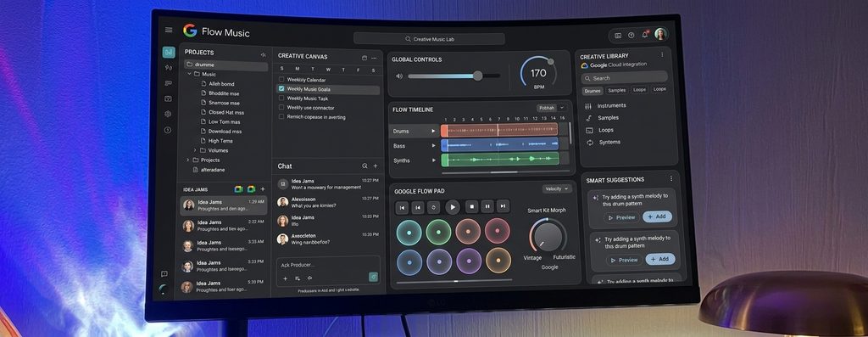Screen dimensions: 868x337
Task: Check the Remich copease in averting checkbox
Action: pos(281,117)
